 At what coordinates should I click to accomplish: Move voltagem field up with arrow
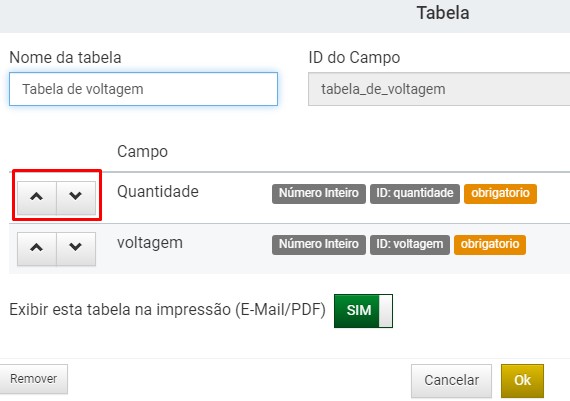tap(37, 249)
